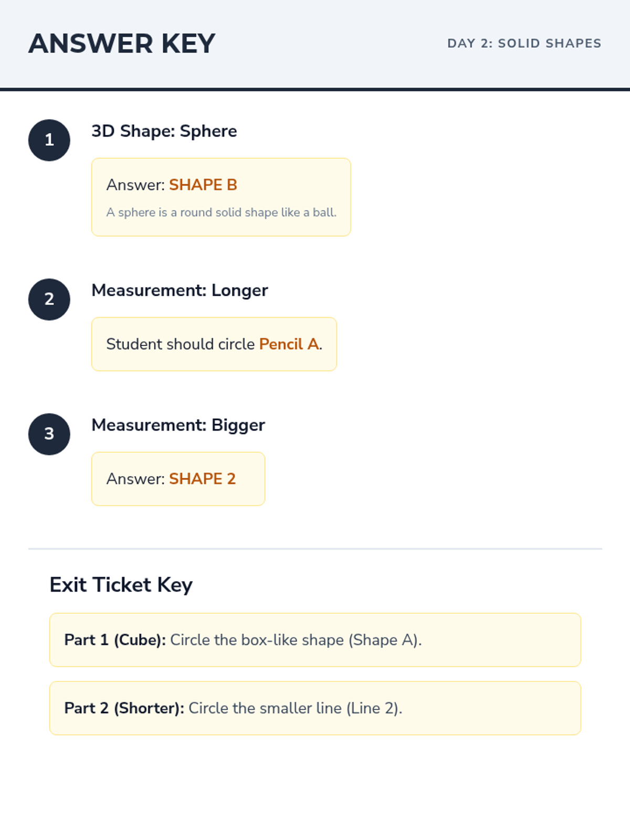630x840 pixels.
Task: Click the SHAPE B answer text
Action: (x=203, y=185)
